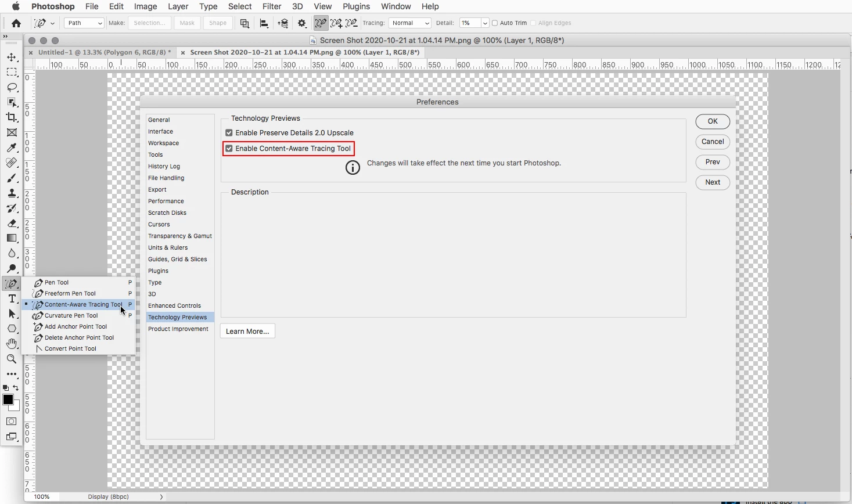Open the Tracing Normal dropdown
852x504 pixels.
(410, 23)
